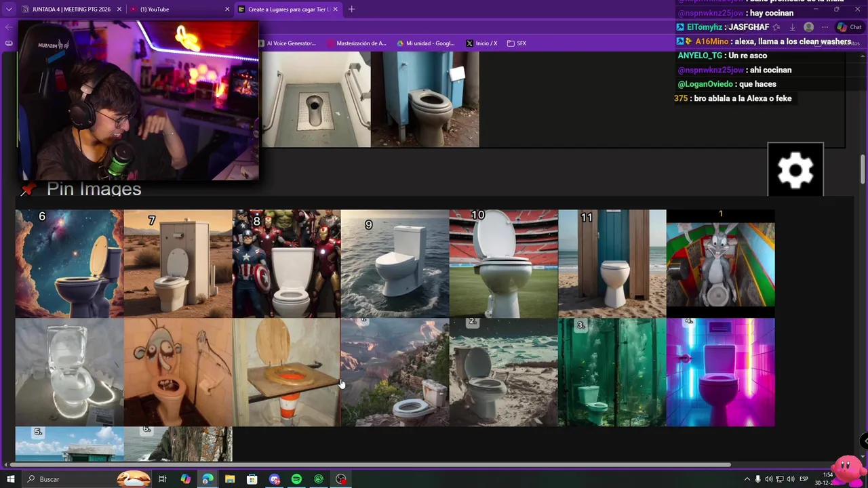Image resolution: width=868 pixels, height=488 pixels.
Task: Select the Create a Lugares para cagar Tier List tab
Action: click(x=288, y=9)
